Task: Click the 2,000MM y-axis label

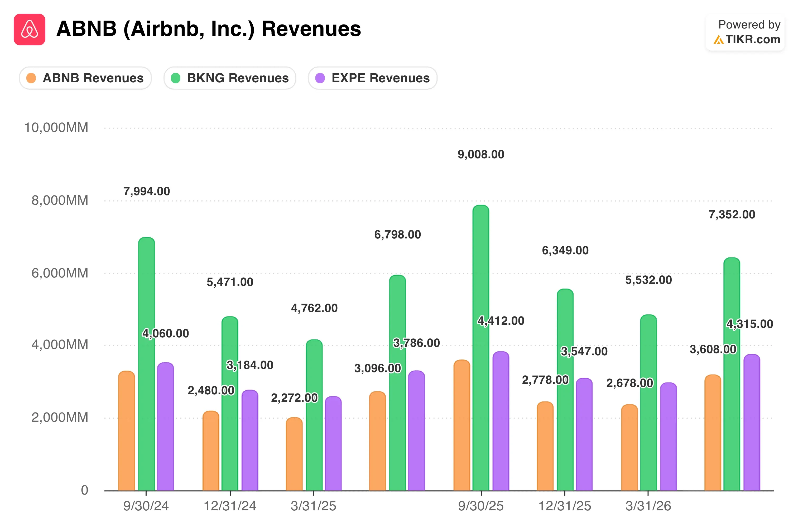Action: (x=60, y=417)
